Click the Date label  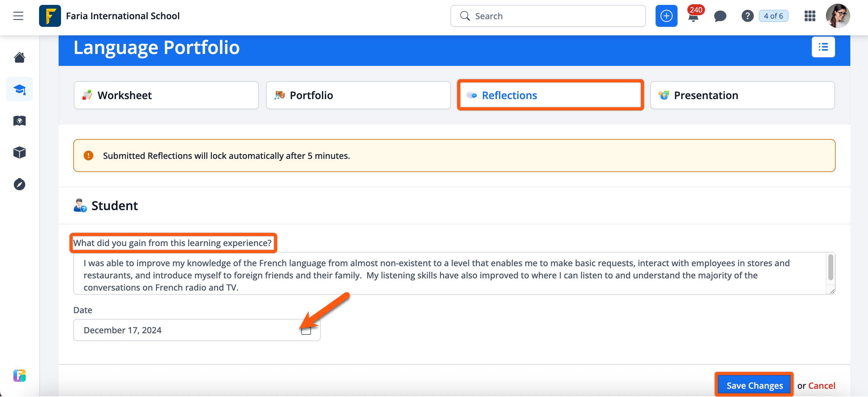(x=82, y=310)
